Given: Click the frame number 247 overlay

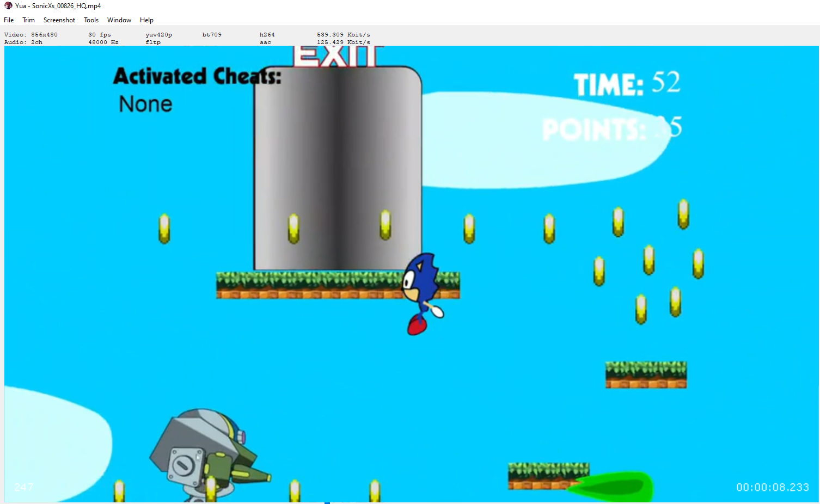Looking at the screenshot, I should click(x=23, y=487).
